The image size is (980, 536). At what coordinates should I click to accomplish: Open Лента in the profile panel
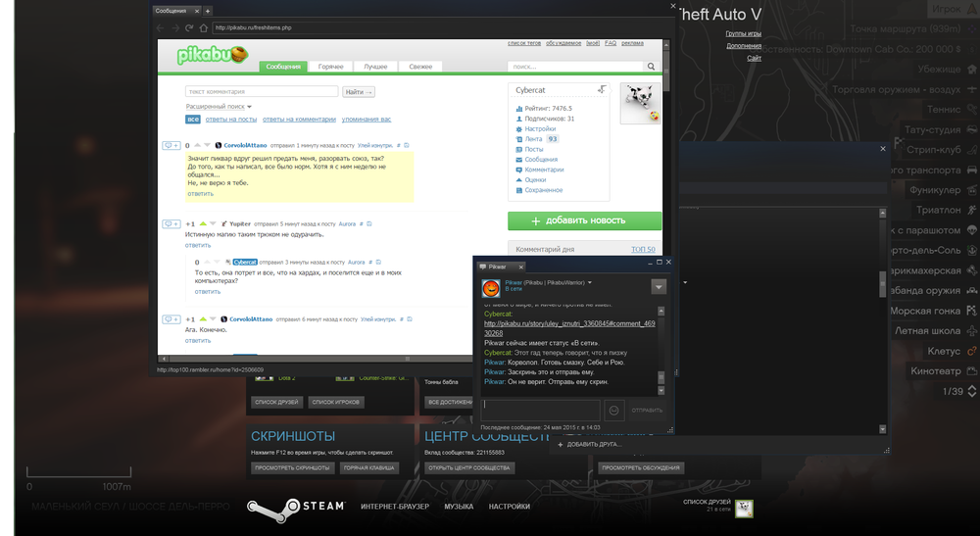click(533, 139)
